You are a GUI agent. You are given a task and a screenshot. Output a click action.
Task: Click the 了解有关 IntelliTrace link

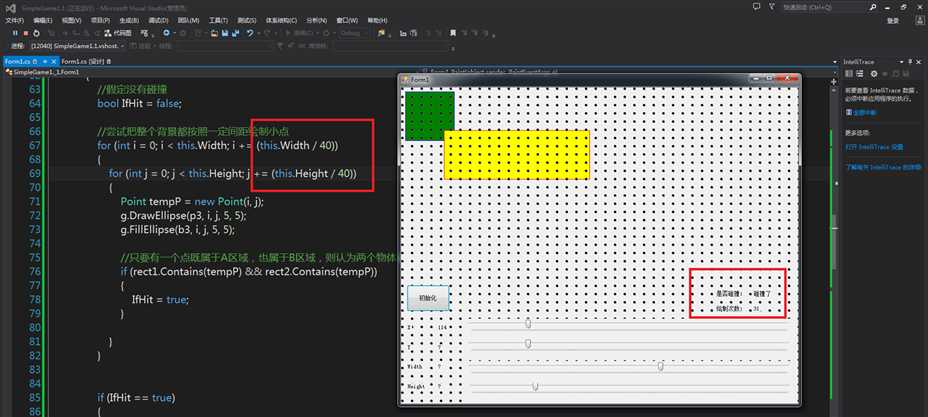click(883, 167)
